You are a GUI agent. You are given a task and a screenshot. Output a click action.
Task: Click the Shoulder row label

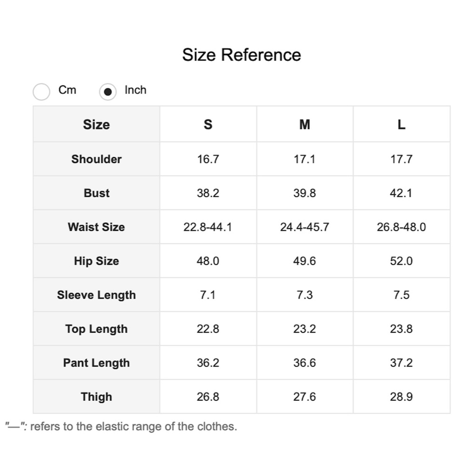[97, 159]
